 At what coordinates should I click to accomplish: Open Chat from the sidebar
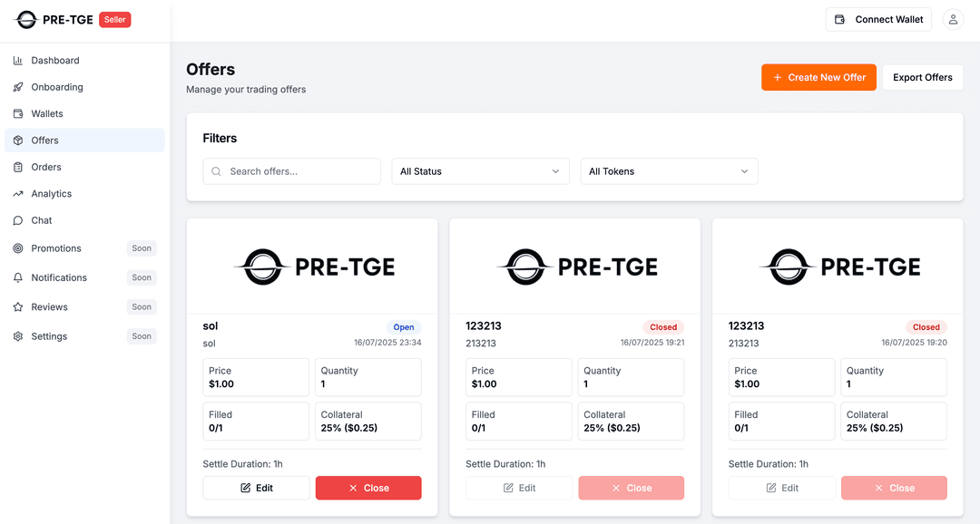(x=42, y=220)
